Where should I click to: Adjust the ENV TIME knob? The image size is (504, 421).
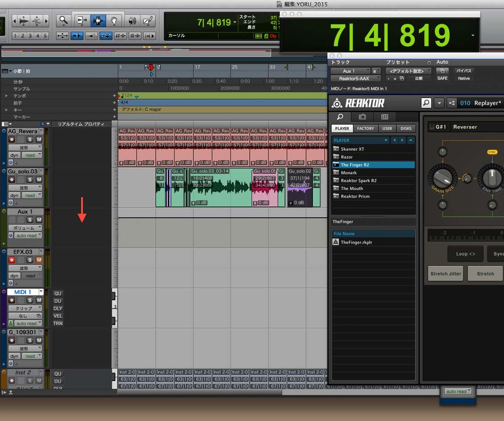coord(492,178)
